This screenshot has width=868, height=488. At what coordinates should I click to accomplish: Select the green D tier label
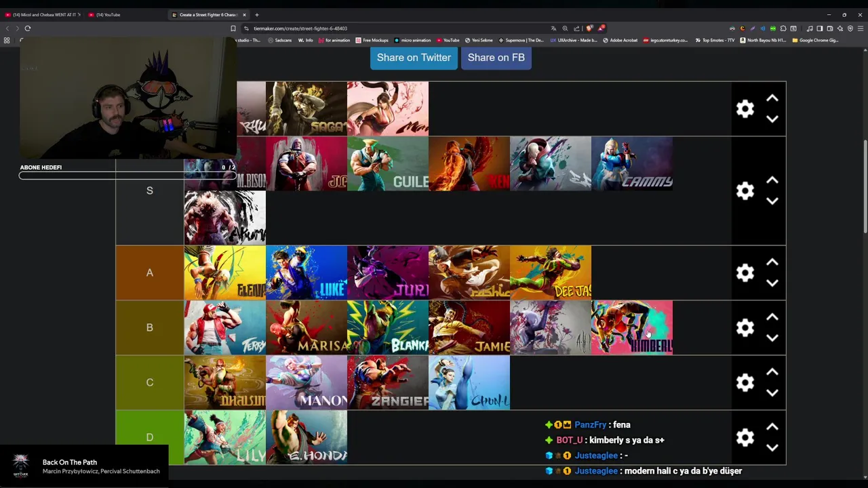(150, 438)
